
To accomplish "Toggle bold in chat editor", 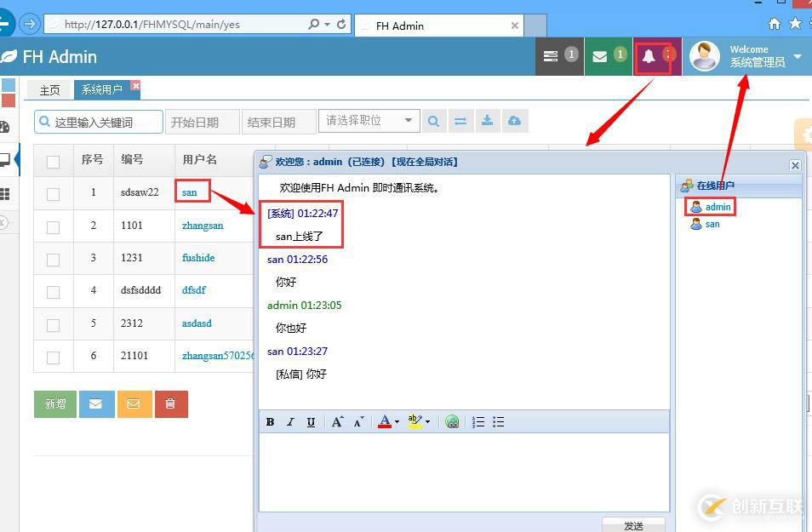I will point(270,421).
